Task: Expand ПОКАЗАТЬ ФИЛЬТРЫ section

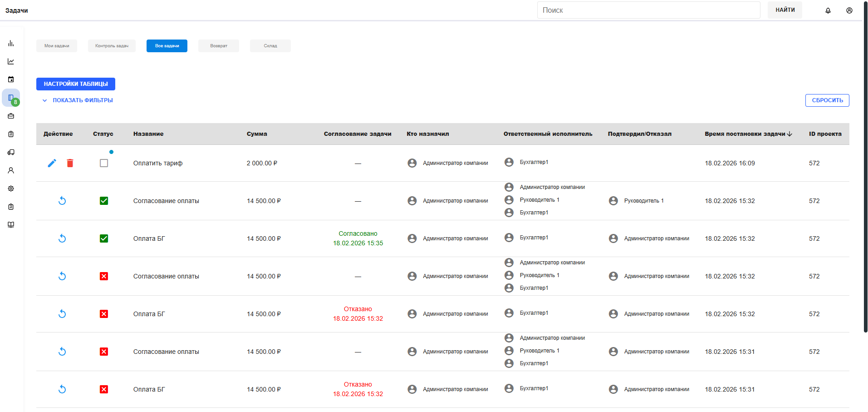Action: point(78,100)
